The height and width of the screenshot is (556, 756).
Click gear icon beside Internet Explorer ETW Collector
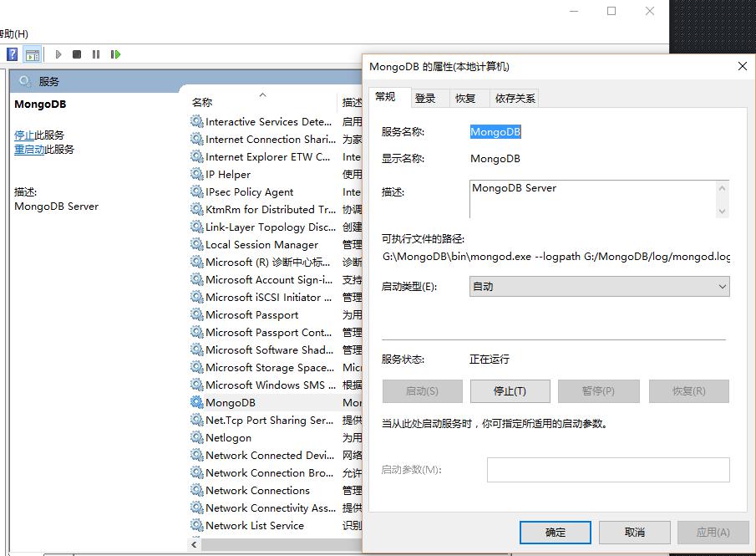196,156
